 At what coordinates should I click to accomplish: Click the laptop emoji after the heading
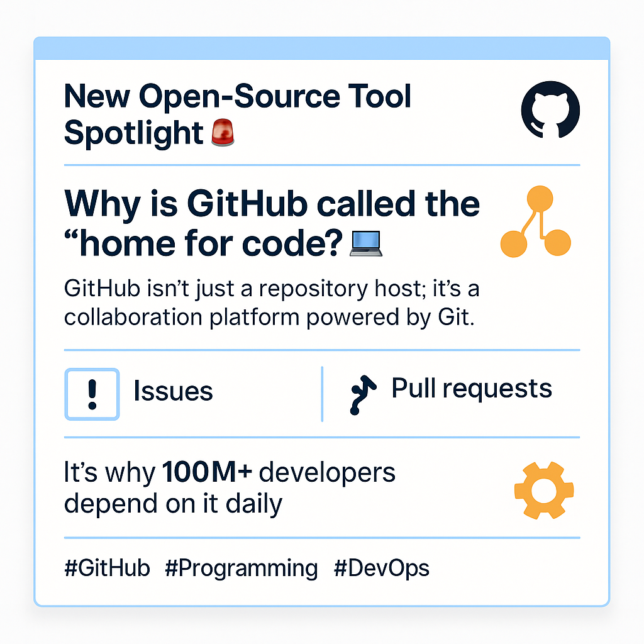coord(365,243)
